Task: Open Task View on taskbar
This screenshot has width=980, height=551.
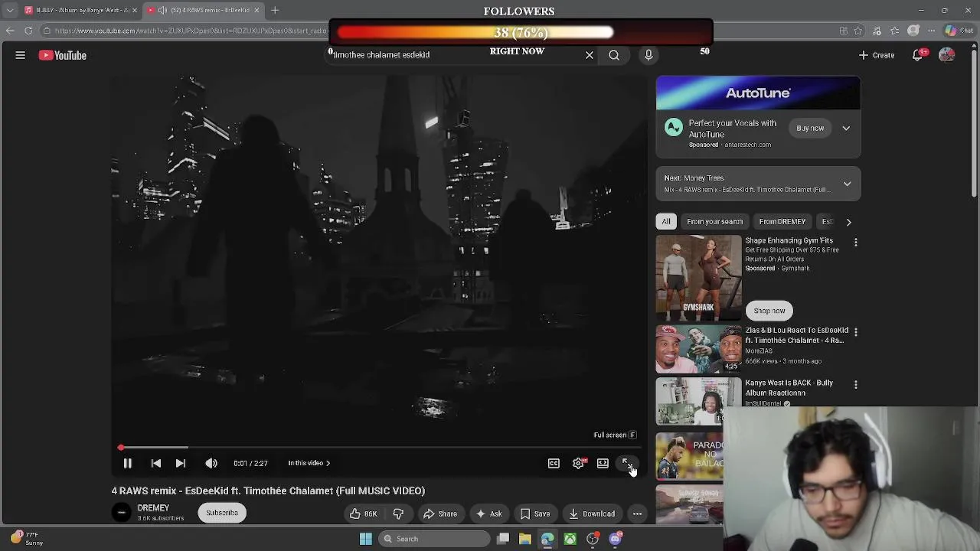Action: pyautogui.click(x=503, y=539)
